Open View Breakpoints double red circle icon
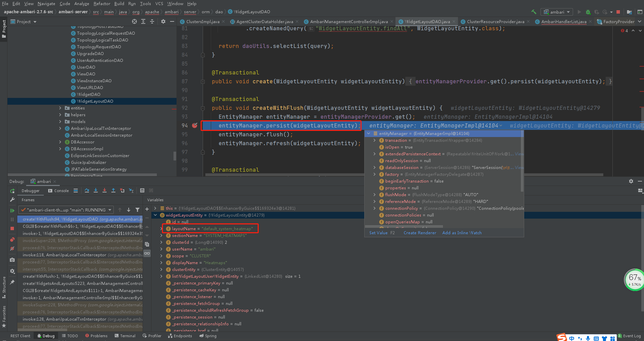 click(12, 239)
